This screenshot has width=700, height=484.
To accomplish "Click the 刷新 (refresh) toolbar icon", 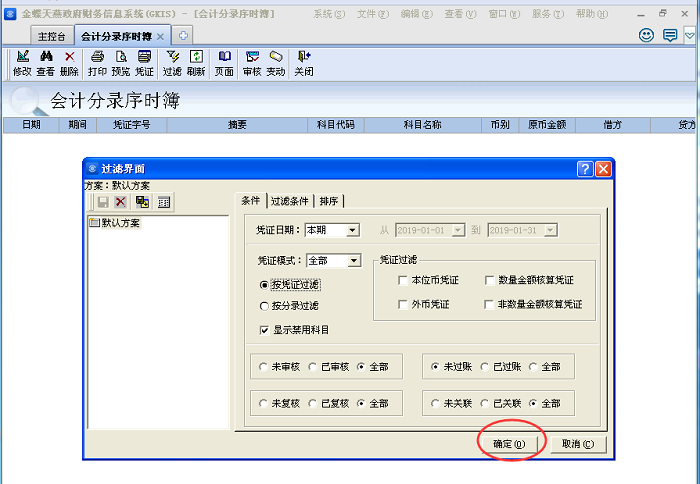I will 196,63.
